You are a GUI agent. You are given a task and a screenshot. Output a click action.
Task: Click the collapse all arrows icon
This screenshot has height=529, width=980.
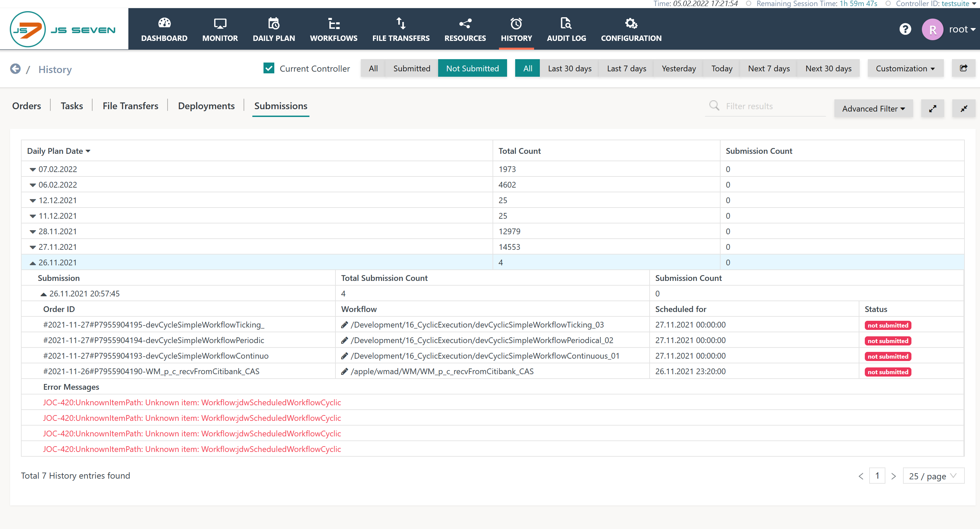[964, 109]
